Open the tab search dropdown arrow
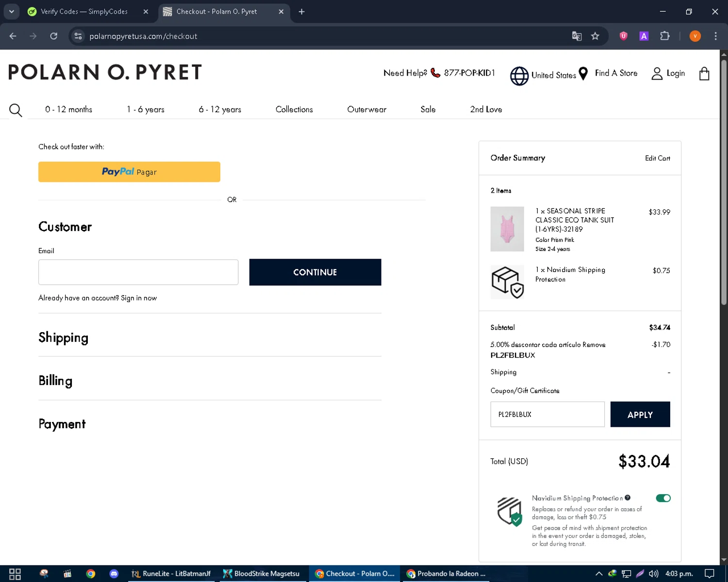 (11, 12)
